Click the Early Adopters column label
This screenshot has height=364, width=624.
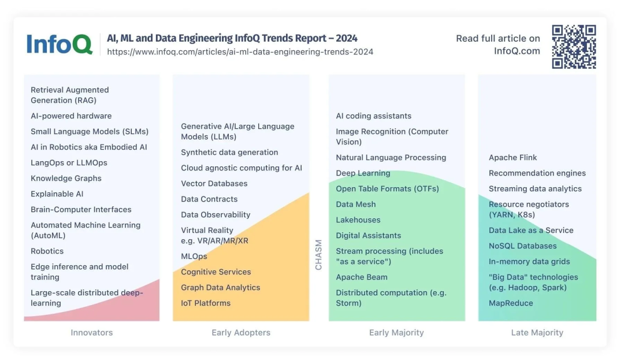click(x=241, y=333)
